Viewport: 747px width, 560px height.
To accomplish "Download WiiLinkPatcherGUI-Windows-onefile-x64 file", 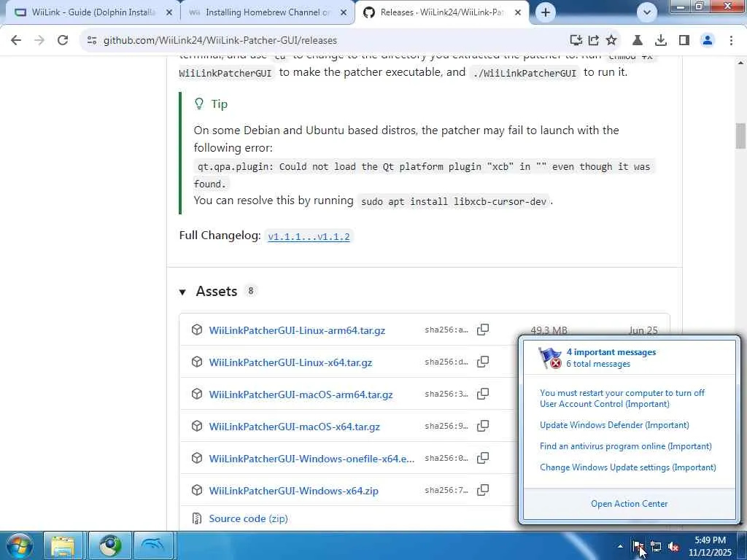I will click(x=311, y=459).
